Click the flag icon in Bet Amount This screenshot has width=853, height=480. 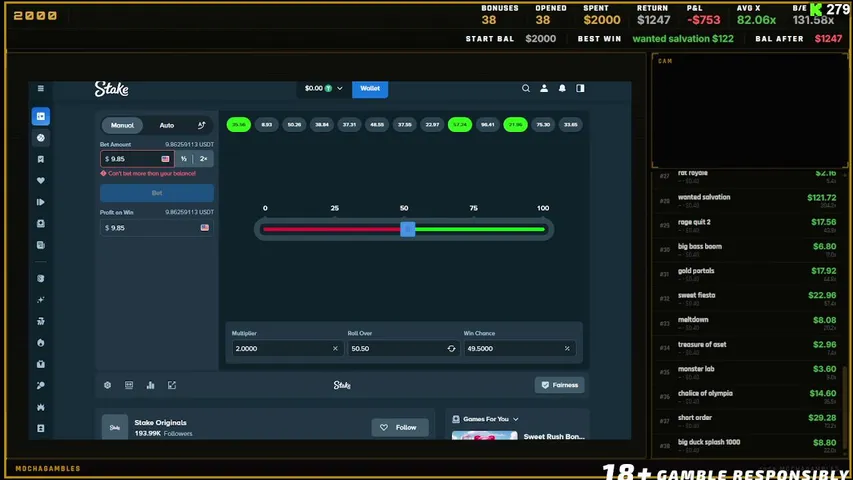click(165, 159)
